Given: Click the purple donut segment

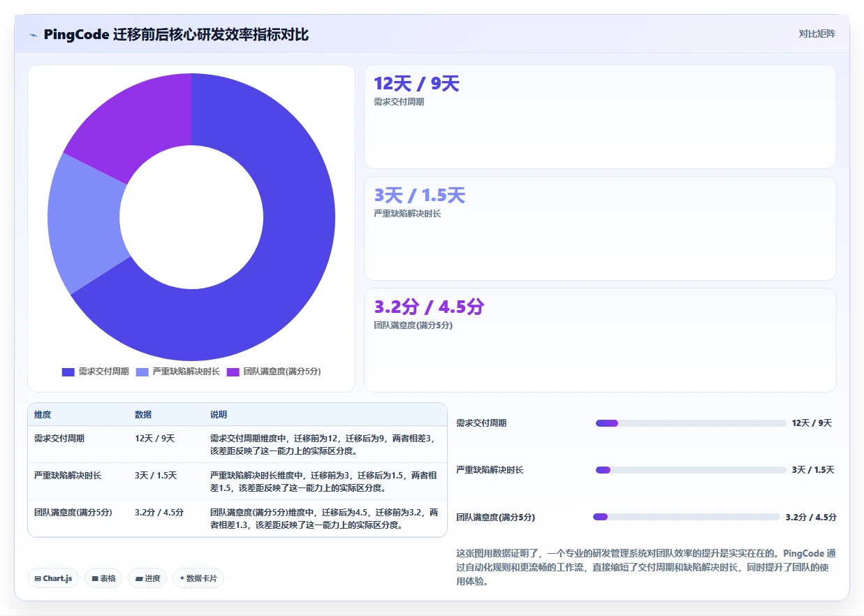Looking at the screenshot, I should 140,119.
